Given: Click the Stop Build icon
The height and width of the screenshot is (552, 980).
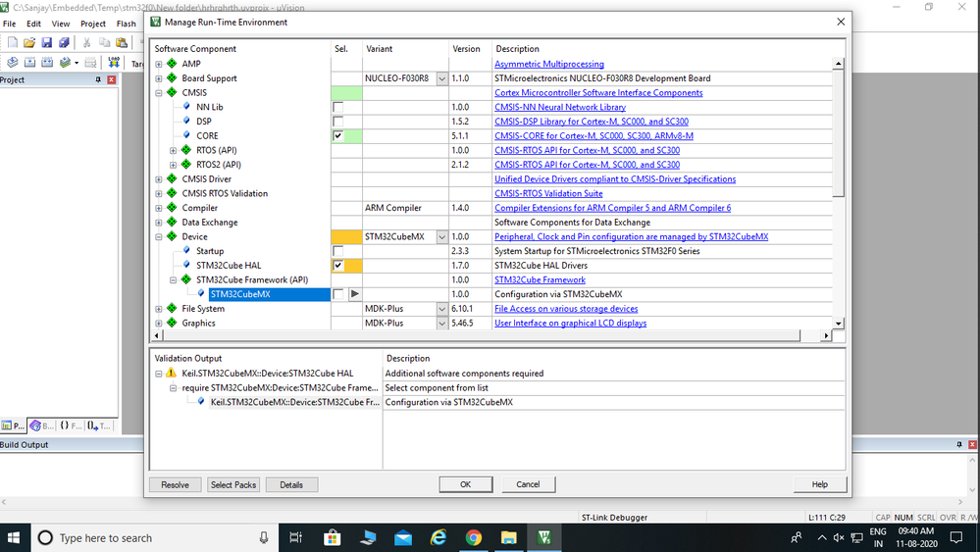Looking at the screenshot, I should pyautogui.click(x=90, y=63).
